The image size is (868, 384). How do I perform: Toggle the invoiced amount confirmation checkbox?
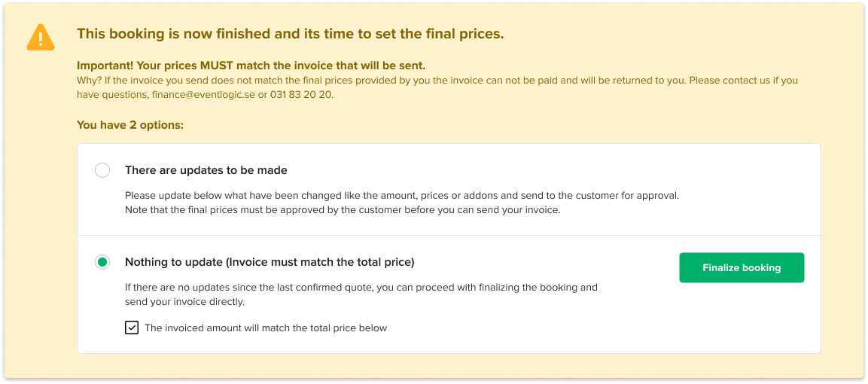coord(132,328)
